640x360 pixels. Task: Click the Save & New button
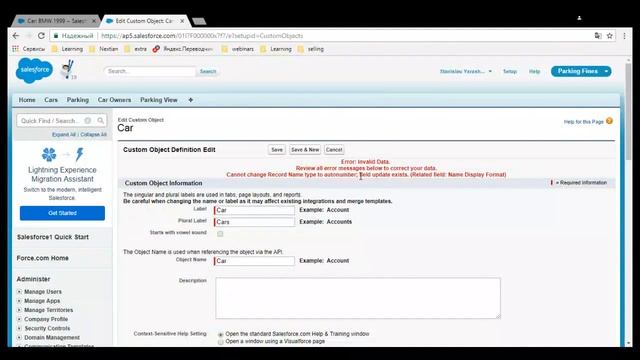(305, 150)
